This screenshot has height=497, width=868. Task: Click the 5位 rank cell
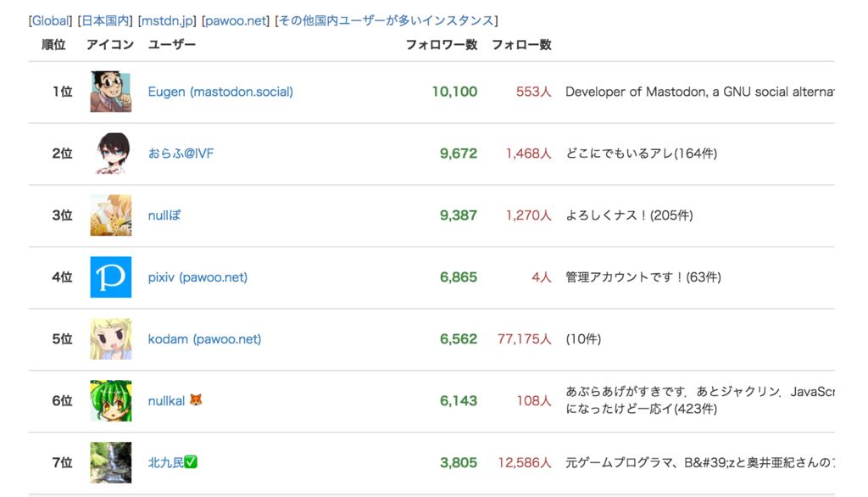(x=63, y=338)
